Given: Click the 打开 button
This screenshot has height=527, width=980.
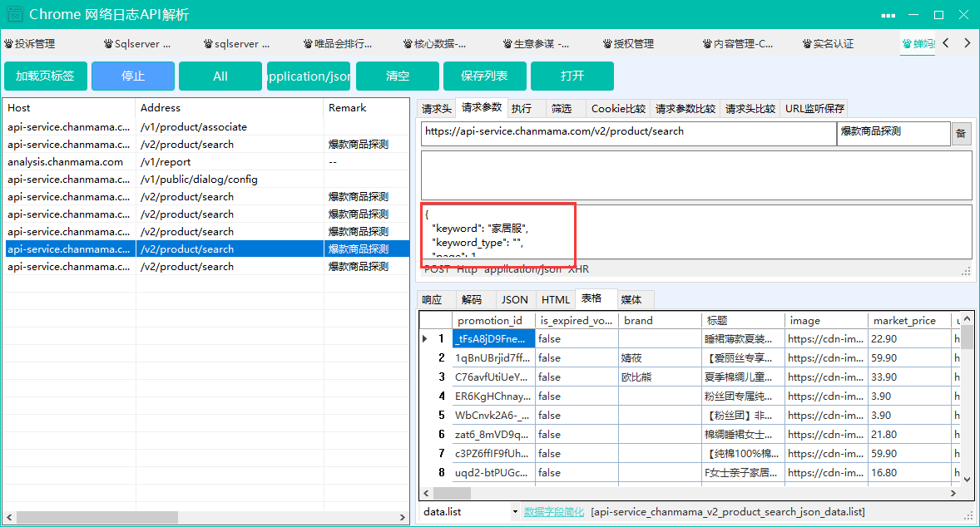Looking at the screenshot, I should pyautogui.click(x=572, y=76).
